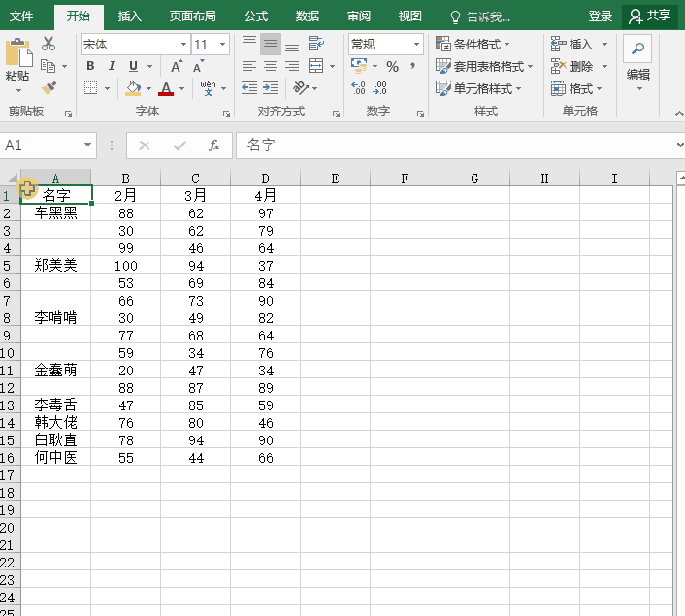Select the cell containing 何中医

pos(55,458)
